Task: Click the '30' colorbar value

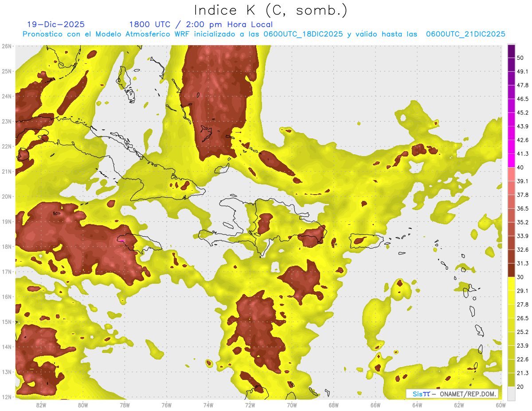Action: tap(520, 277)
